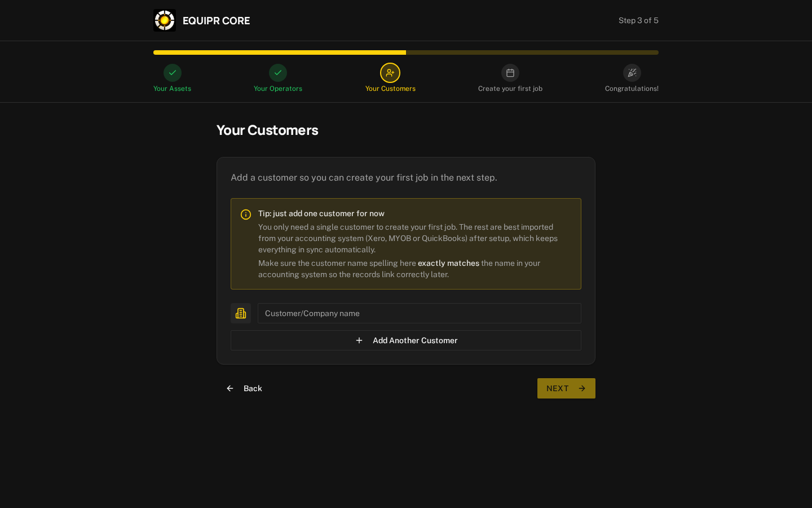Go to Create your first job step label
This screenshot has height=508, width=812.
click(510, 89)
